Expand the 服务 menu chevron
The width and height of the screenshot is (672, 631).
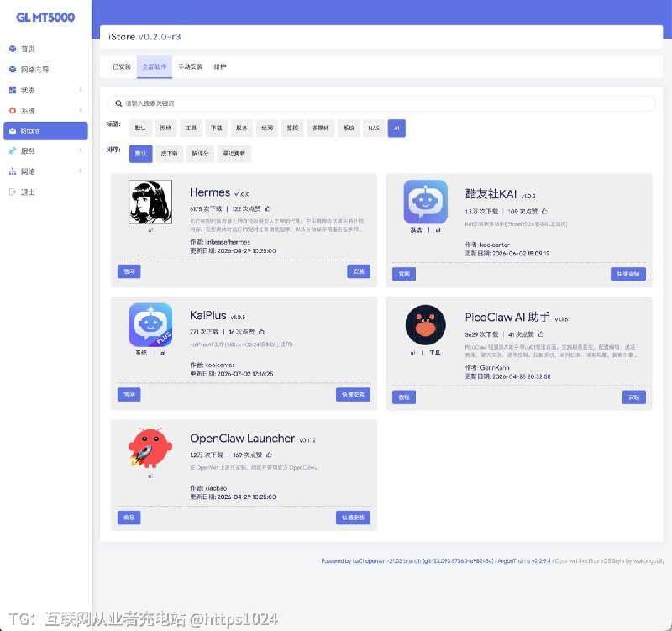click(x=81, y=150)
